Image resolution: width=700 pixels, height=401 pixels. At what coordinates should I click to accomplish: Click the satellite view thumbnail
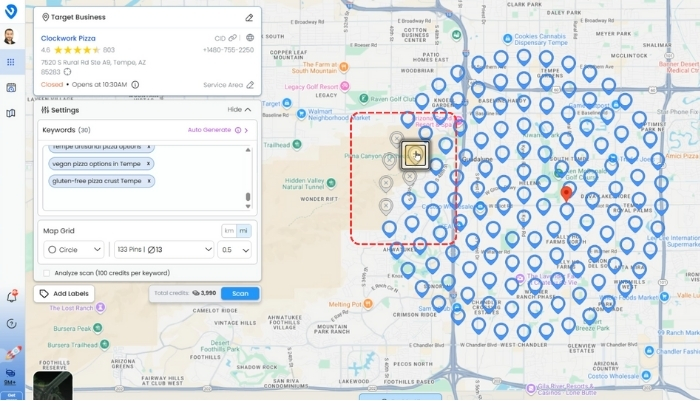[x=53, y=385]
